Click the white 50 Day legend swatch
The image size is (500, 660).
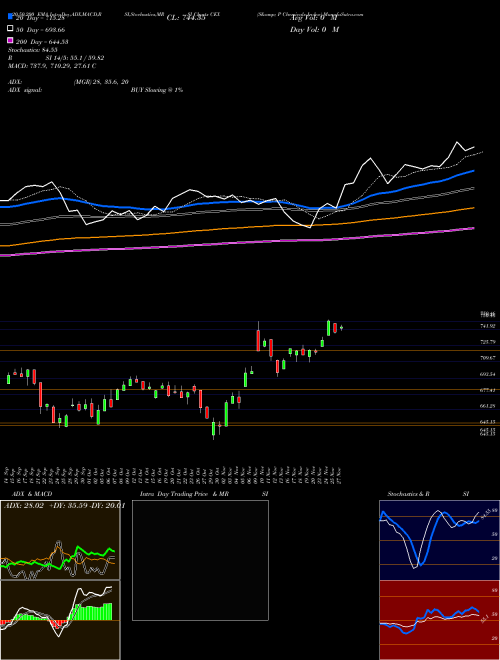click(11, 29)
